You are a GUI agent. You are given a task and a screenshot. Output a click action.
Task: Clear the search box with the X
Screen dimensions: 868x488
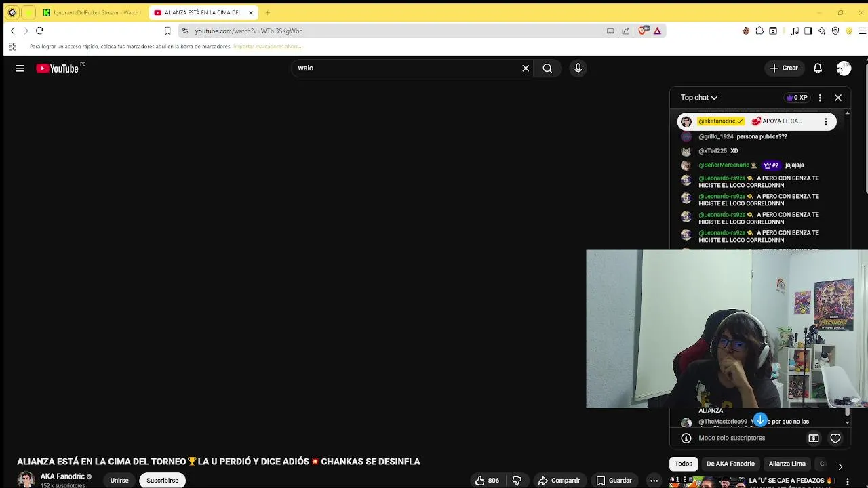[x=526, y=68]
